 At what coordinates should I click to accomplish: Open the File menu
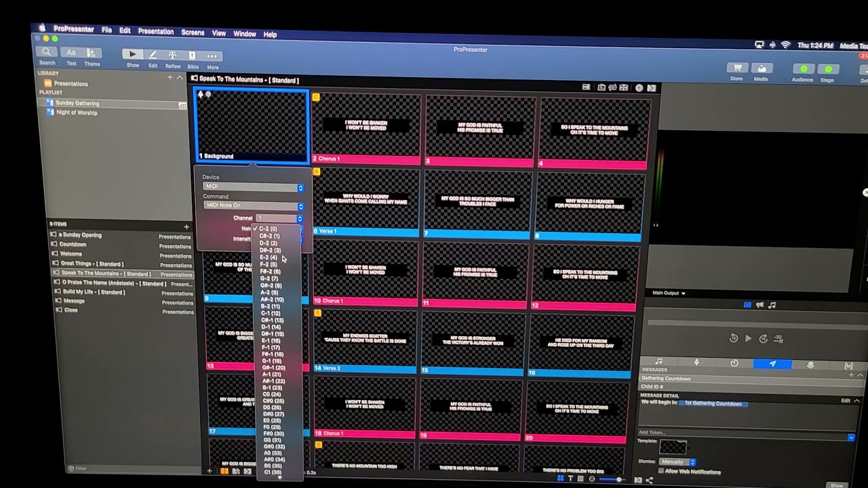coord(106,30)
